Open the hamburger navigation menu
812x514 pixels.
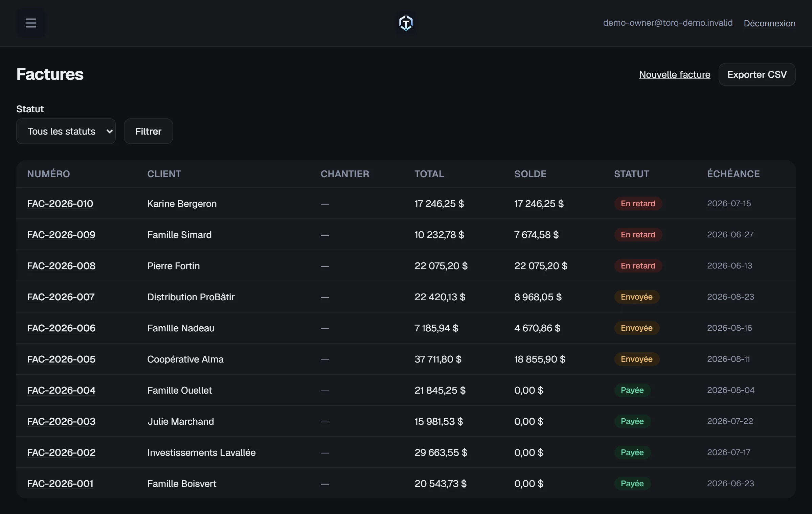[31, 23]
